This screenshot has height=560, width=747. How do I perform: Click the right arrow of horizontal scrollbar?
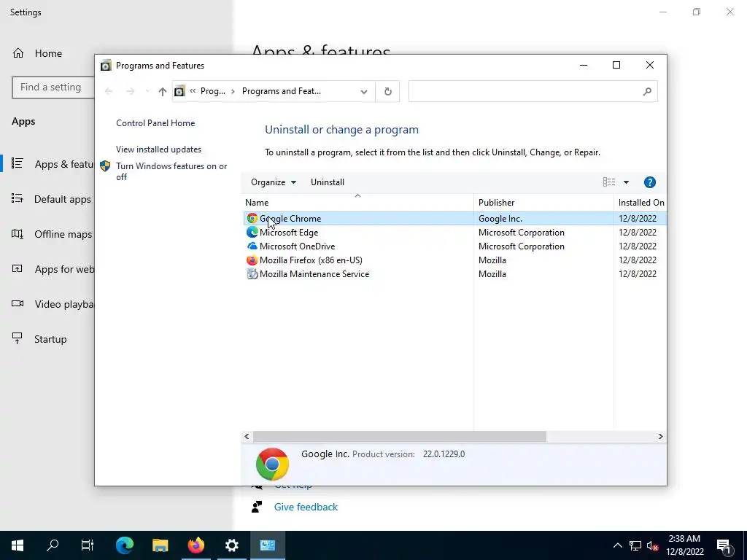pos(660,436)
